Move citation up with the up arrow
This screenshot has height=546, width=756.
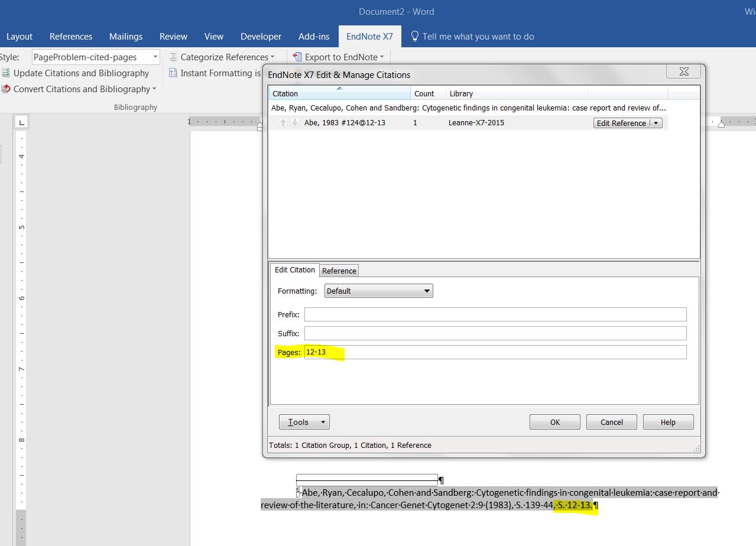[x=283, y=122]
